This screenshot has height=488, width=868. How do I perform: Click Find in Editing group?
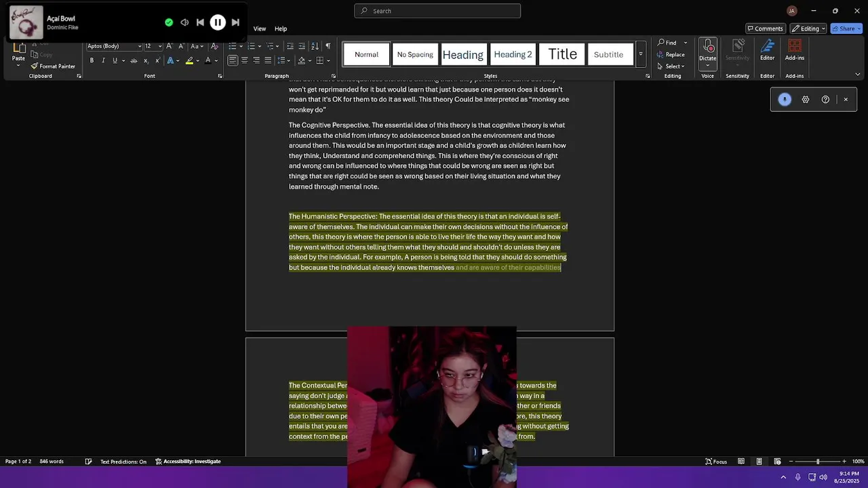(x=667, y=43)
